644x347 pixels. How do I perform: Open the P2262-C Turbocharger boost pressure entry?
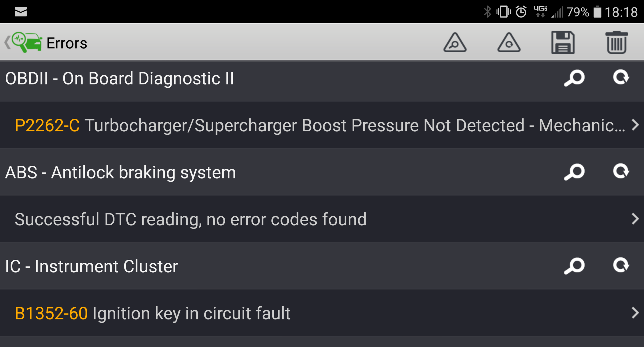pos(322,125)
